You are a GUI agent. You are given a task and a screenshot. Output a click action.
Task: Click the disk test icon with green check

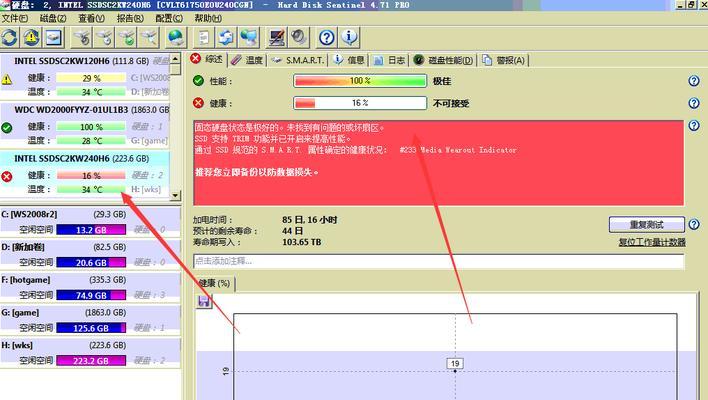pos(127,37)
